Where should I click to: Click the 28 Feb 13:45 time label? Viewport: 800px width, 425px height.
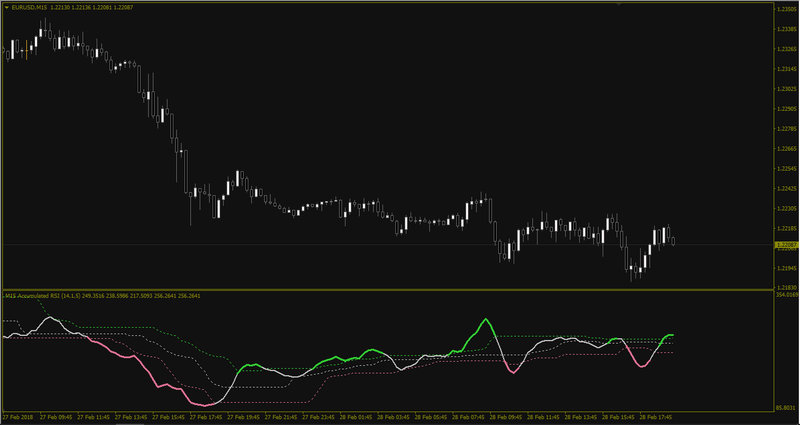coord(581,416)
